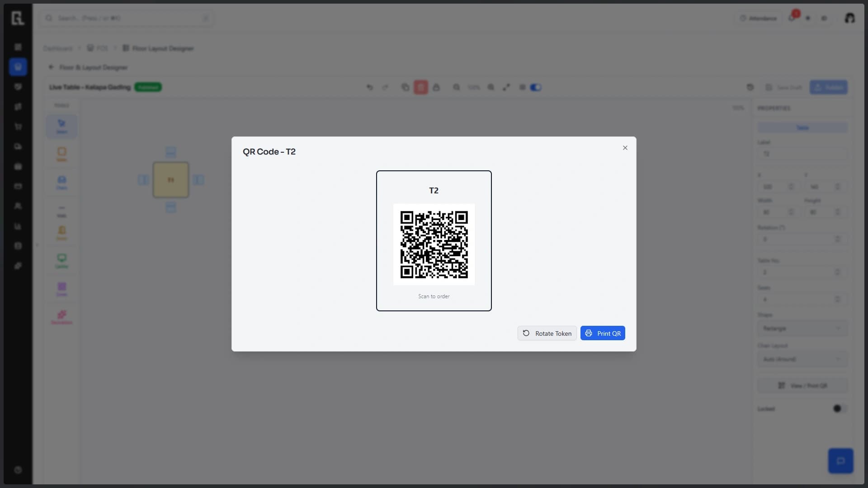Select the Door tool
Image resolution: width=868 pixels, height=488 pixels.
61,233
